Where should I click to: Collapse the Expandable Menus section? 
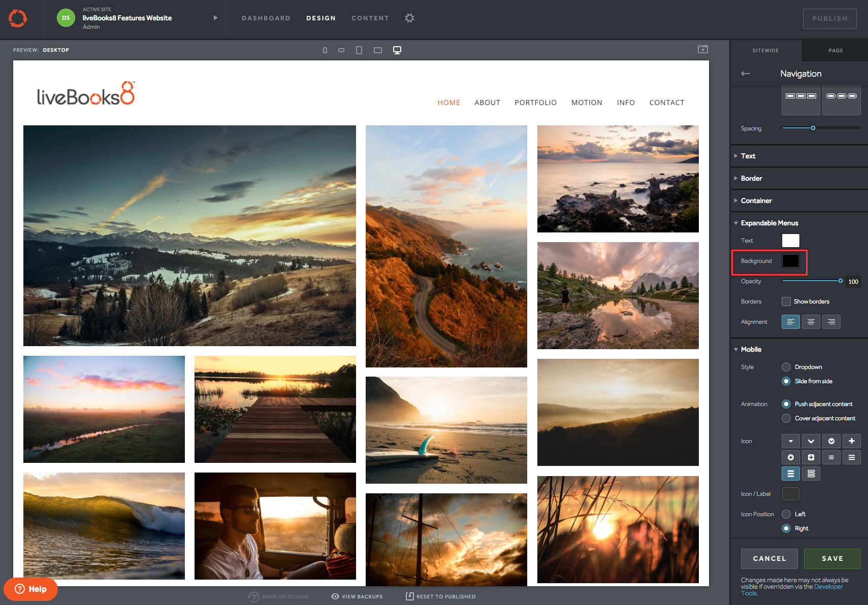(x=769, y=223)
